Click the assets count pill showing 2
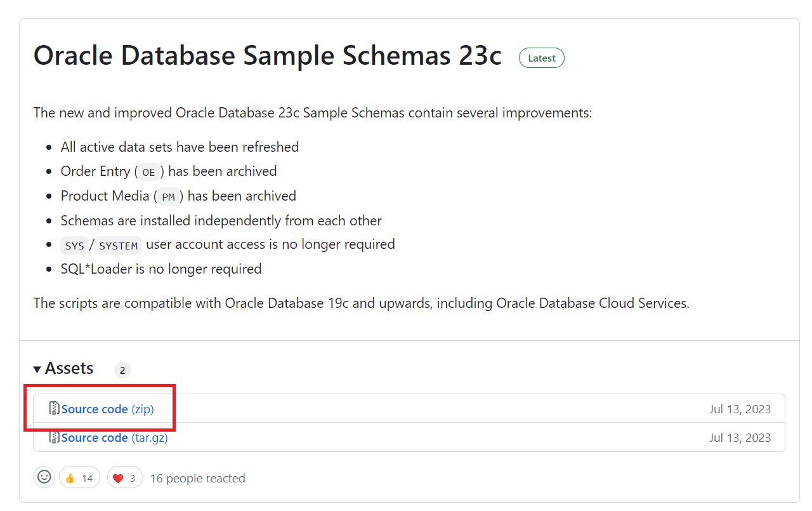 [x=122, y=369]
